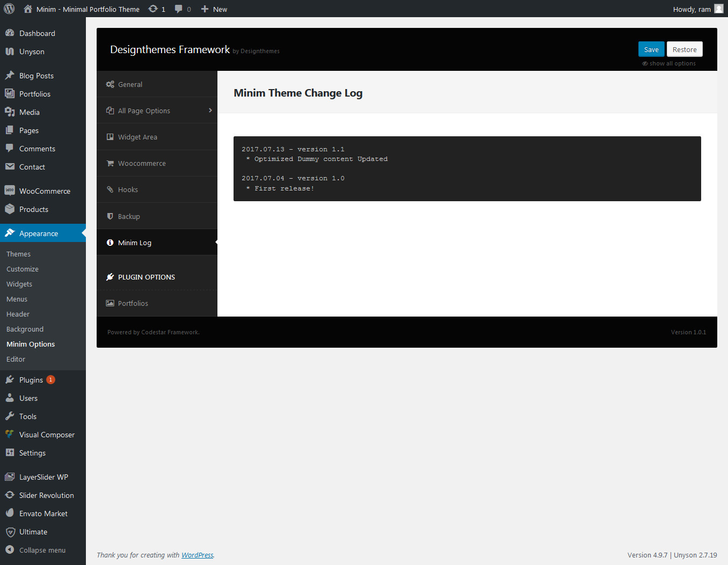This screenshot has width=728, height=565.
Task: Open the Hooks tab
Action: (x=157, y=189)
